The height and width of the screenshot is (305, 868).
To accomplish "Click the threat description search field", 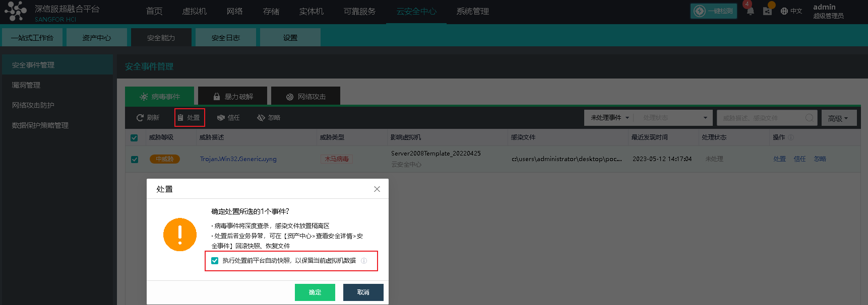I will [x=761, y=118].
